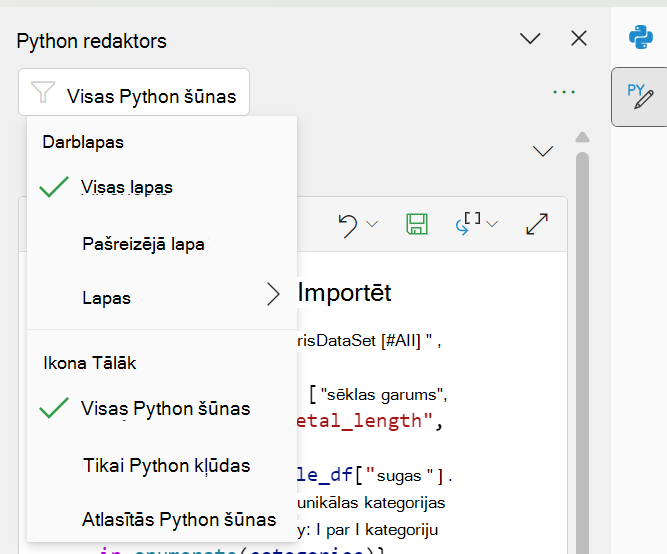Choose Atlasītās Python šūnas filter
667x554 pixels.
click(162, 520)
